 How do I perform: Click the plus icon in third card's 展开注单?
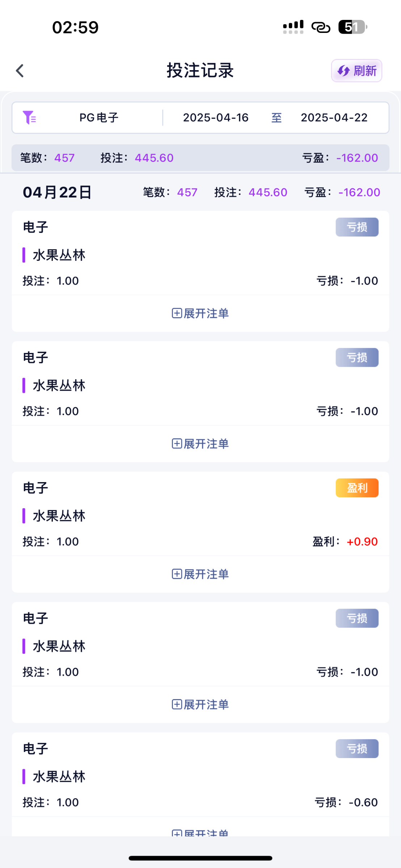click(x=177, y=574)
